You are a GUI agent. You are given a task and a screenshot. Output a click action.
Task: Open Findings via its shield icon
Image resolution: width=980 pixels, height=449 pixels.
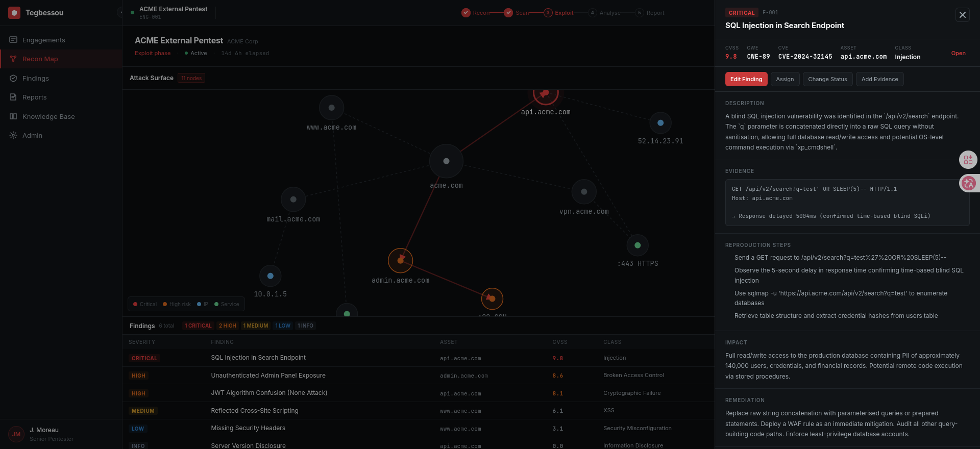pyautogui.click(x=13, y=78)
